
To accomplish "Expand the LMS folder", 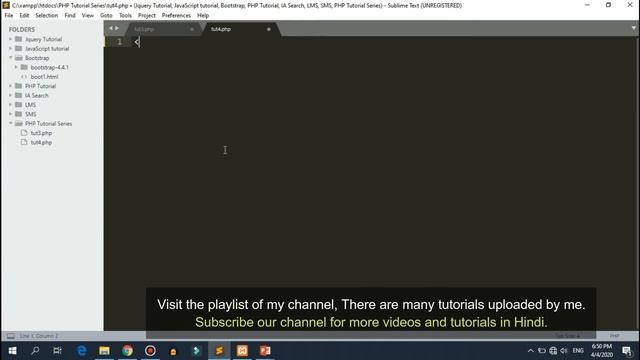I will [11, 105].
